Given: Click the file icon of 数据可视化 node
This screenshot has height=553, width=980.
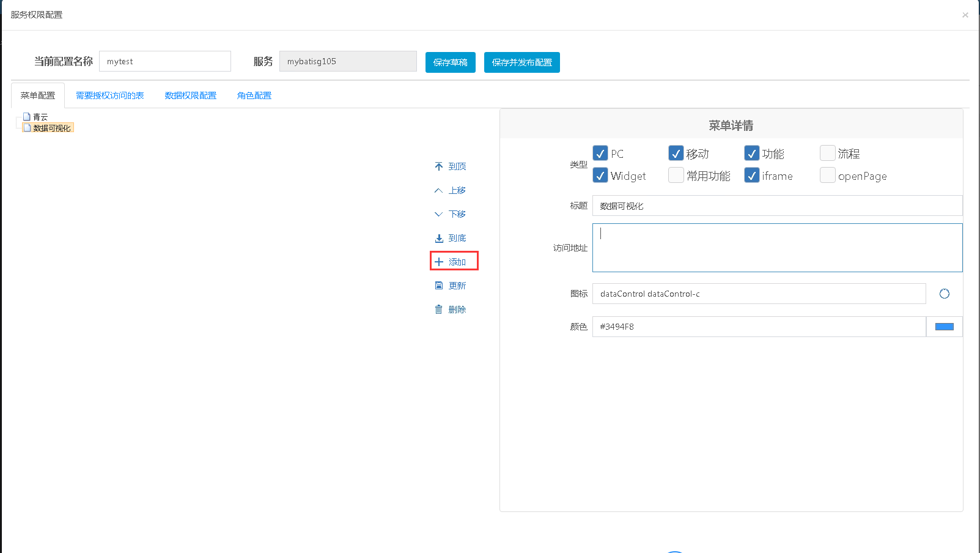Looking at the screenshot, I should [x=26, y=127].
